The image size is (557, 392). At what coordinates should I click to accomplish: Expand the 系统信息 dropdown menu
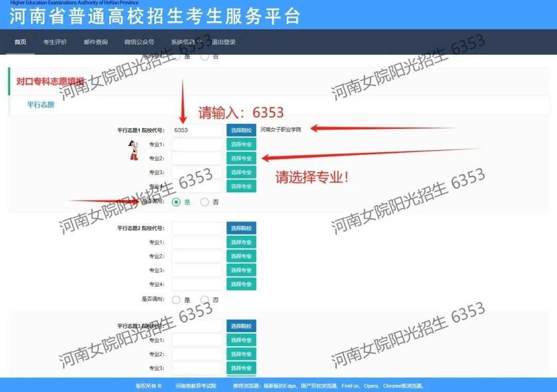pos(186,42)
